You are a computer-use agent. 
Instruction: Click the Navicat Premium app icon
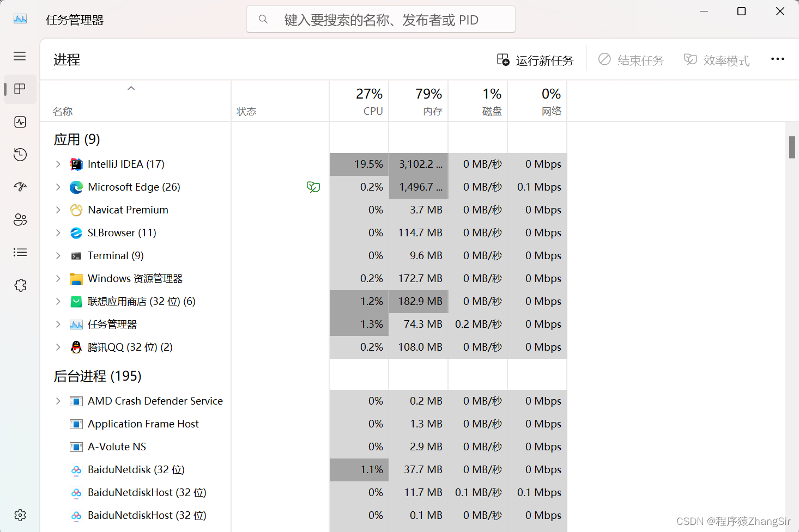[x=76, y=210]
